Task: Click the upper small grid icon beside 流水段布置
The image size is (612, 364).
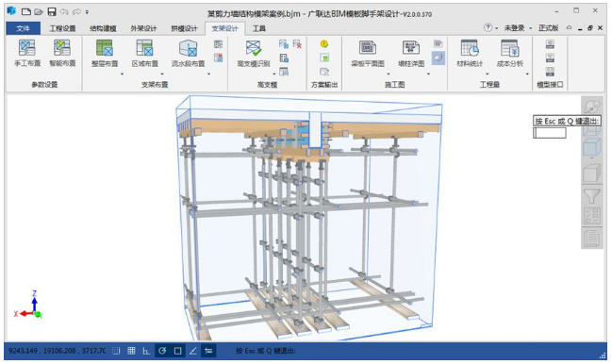Action: click(x=219, y=44)
